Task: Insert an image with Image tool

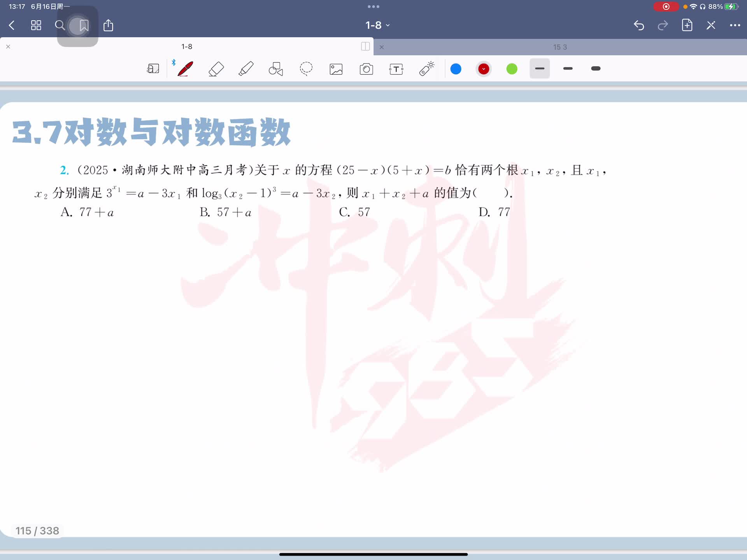Action: [336, 69]
